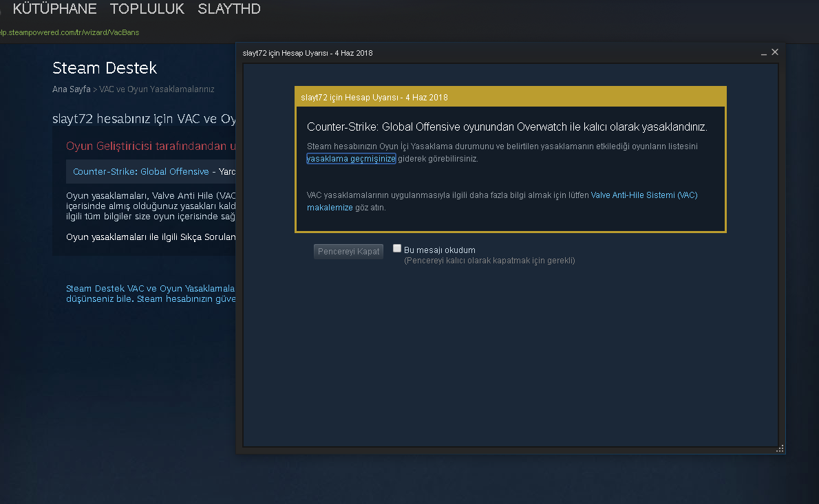Image resolution: width=819 pixels, height=504 pixels.
Task: Click the Bu mesajı okudum label text
Action: click(439, 250)
